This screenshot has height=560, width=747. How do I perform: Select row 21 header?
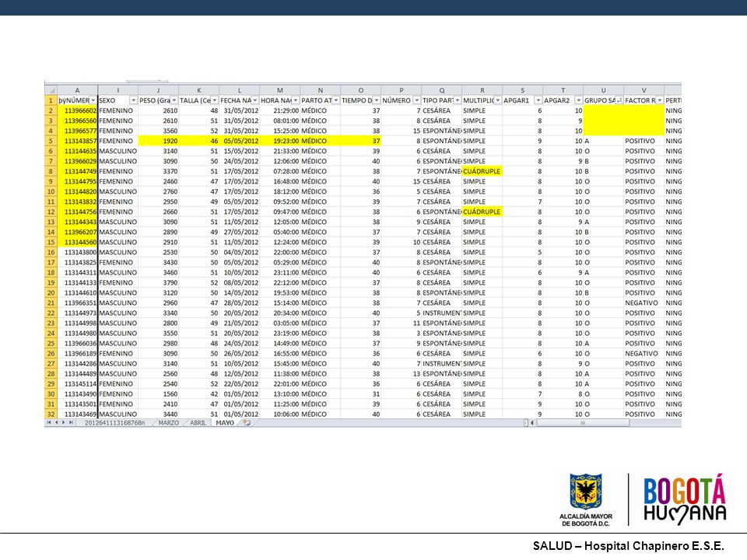coord(51,303)
